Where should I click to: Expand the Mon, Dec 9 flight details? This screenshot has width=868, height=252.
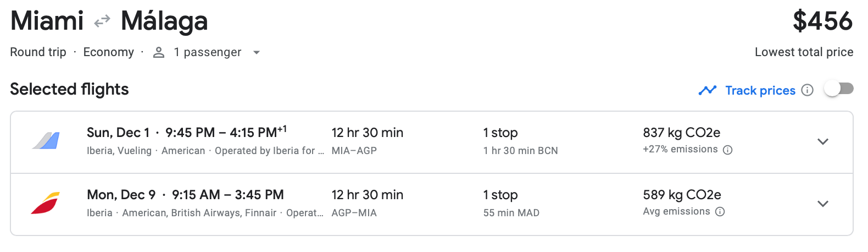tap(822, 204)
